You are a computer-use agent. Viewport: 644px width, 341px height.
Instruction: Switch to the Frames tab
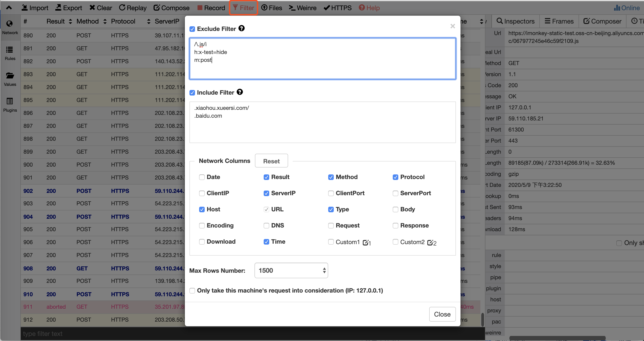(559, 21)
